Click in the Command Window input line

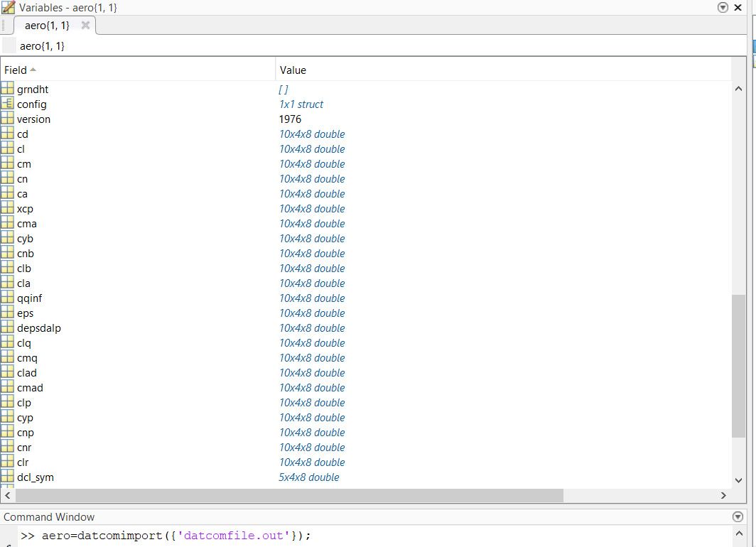pos(426,535)
